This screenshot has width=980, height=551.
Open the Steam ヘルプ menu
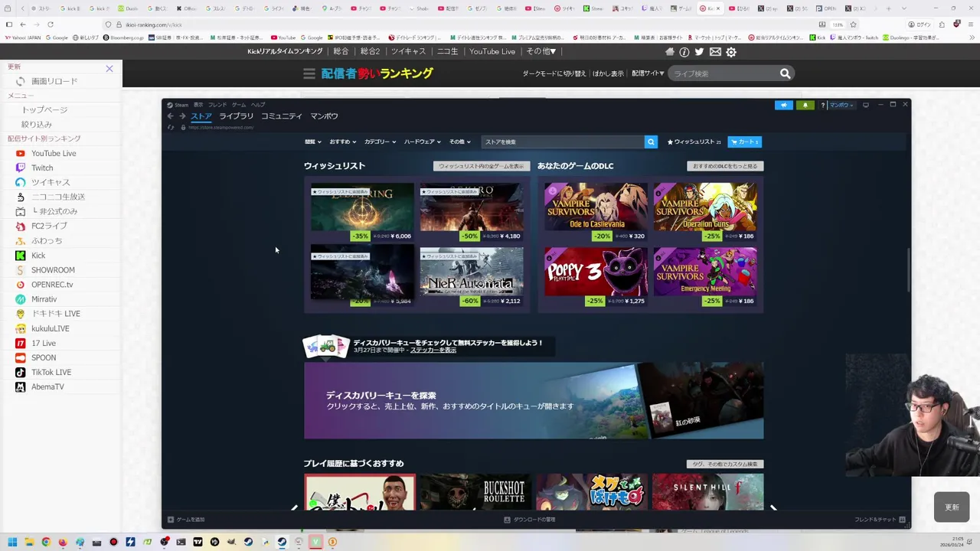point(258,105)
